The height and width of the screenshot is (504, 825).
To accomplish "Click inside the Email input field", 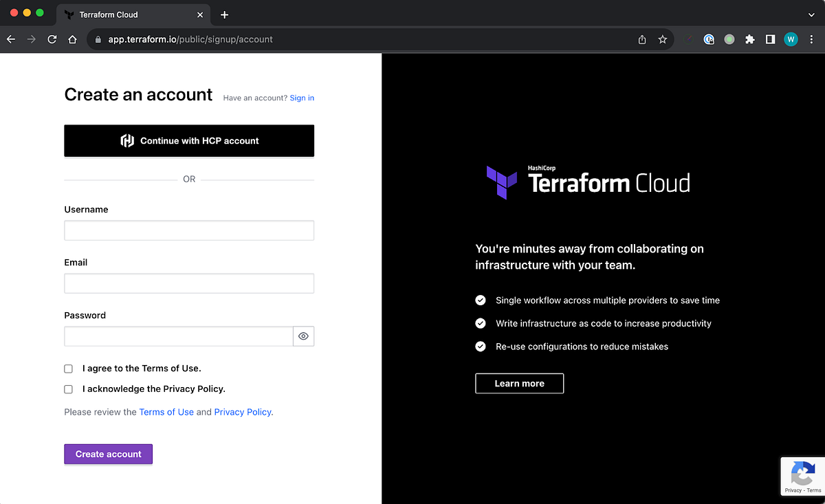I will click(189, 283).
